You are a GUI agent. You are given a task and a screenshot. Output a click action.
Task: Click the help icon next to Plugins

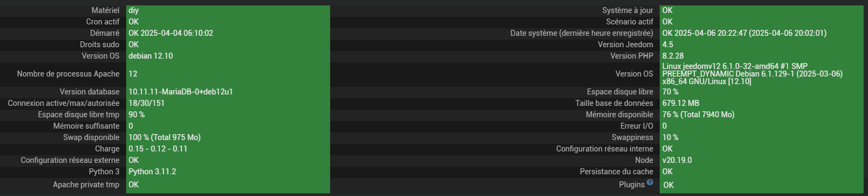click(x=649, y=183)
